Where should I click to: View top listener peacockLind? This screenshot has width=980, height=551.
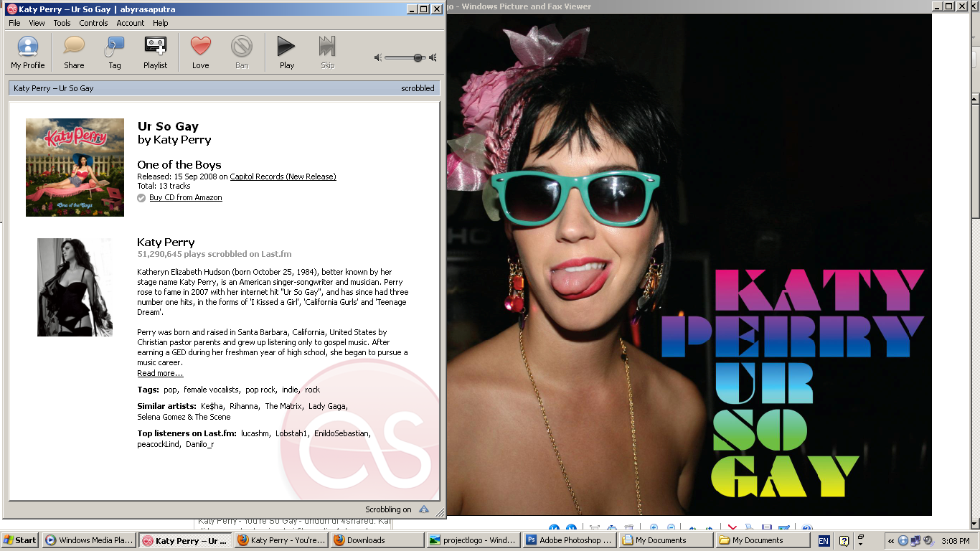pyautogui.click(x=159, y=444)
